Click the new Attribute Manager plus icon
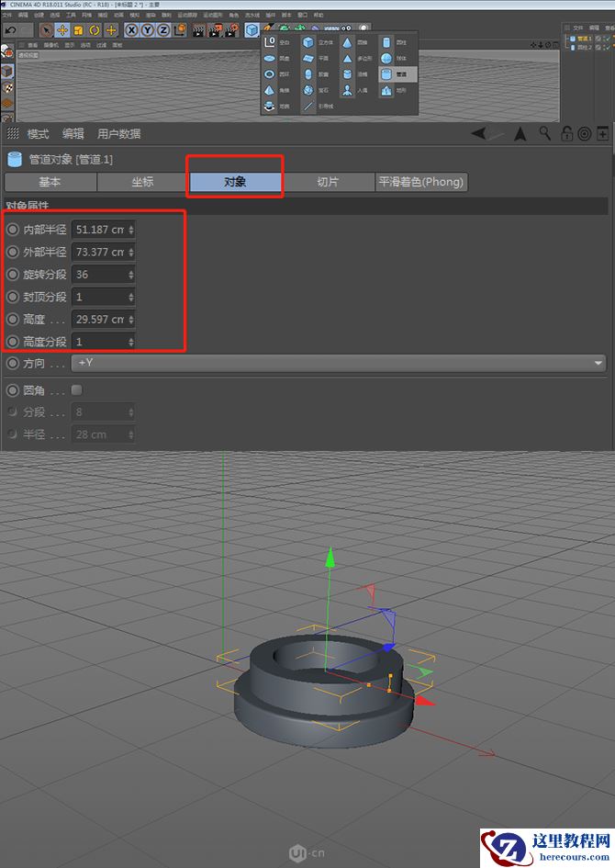Image resolution: width=615 pixels, height=868 pixels. pyautogui.click(x=603, y=133)
